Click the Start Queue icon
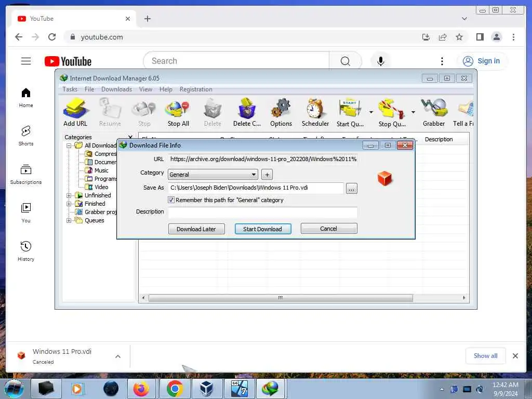This screenshot has height=399, width=532. [x=350, y=112]
